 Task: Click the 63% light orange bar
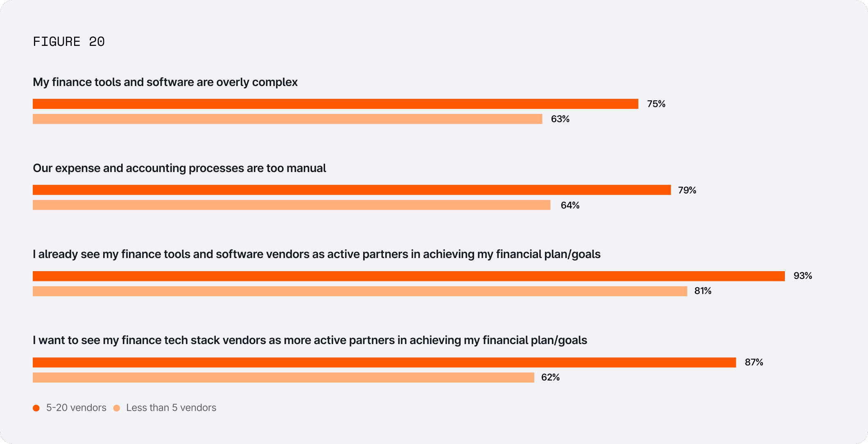(x=287, y=119)
